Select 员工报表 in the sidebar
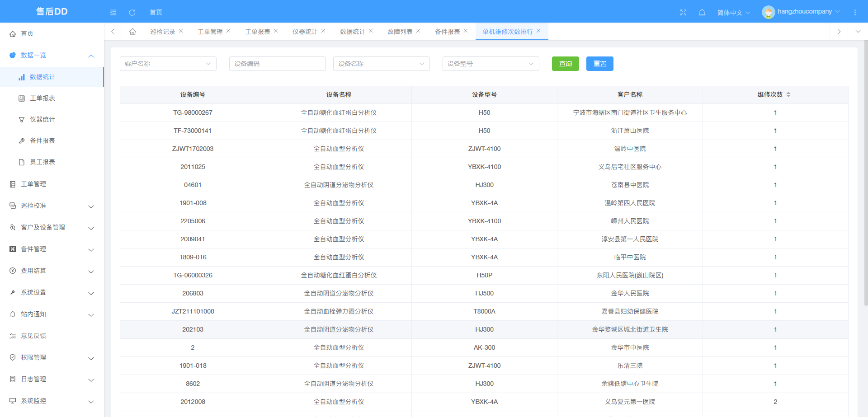This screenshot has width=868, height=417. (43, 162)
